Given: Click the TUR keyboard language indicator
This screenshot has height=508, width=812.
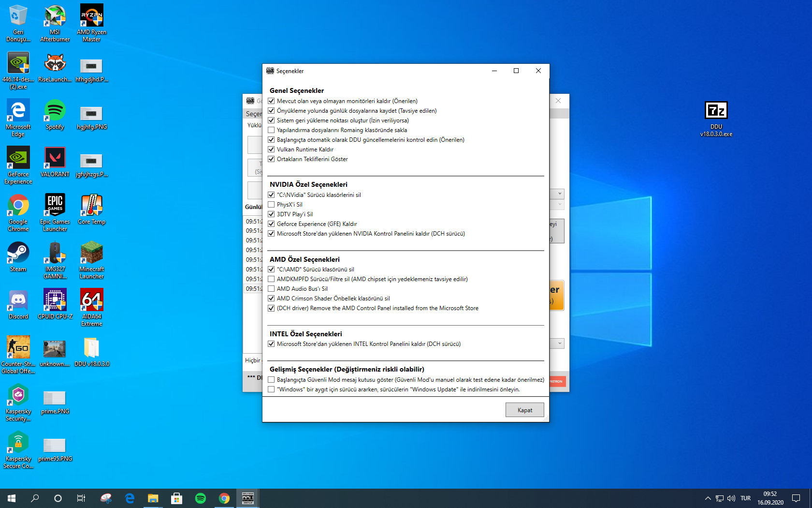Looking at the screenshot, I should pyautogui.click(x=746, y=498).
